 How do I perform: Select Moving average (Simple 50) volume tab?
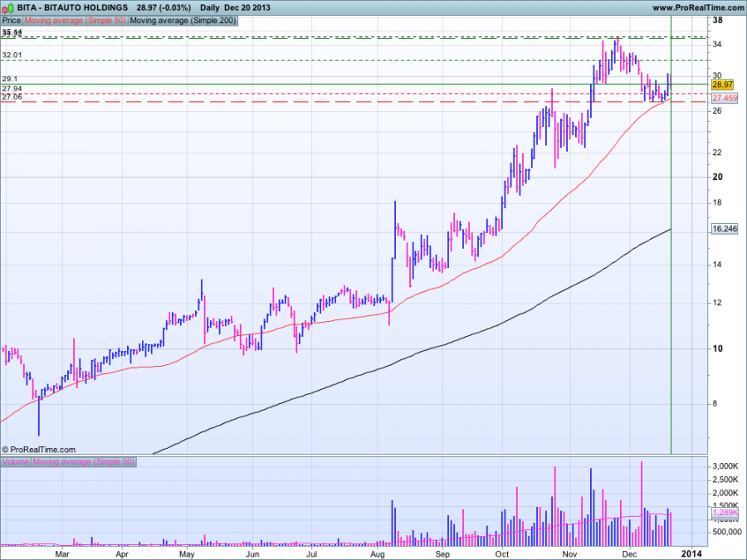pyautogui.click(x=84, y=461)
